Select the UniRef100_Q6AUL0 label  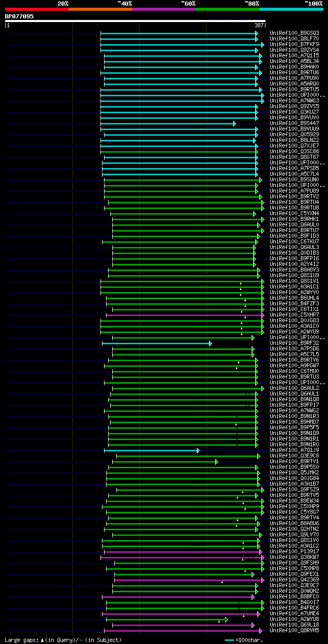(x=294, y=224)
